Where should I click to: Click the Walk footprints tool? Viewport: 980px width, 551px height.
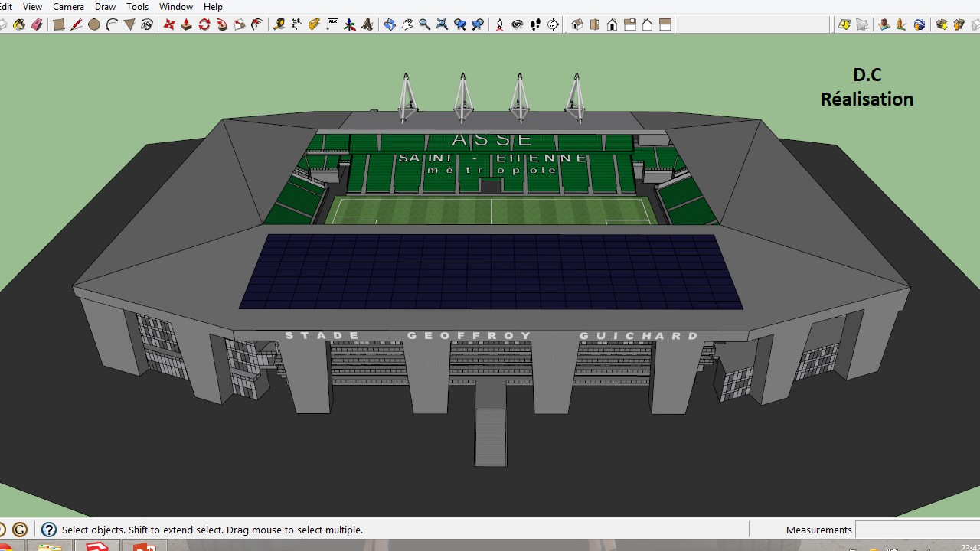click(x=535, y=24)
